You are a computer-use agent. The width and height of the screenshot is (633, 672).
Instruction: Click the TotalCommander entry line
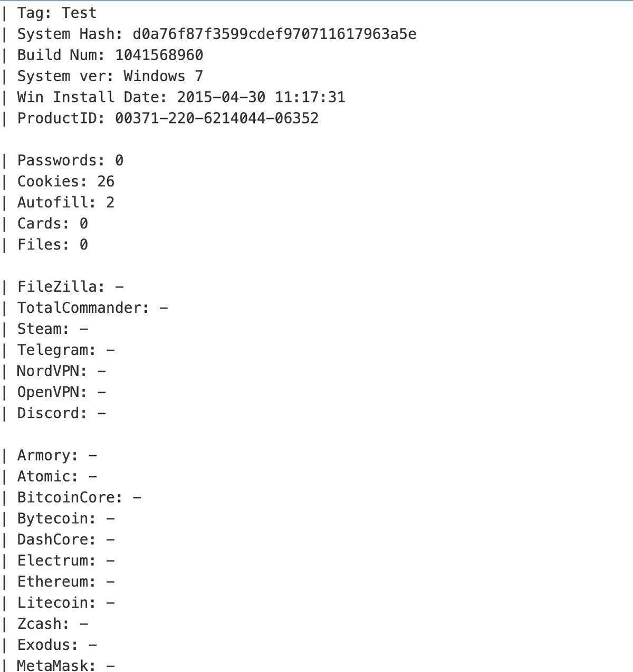[92, 308]
